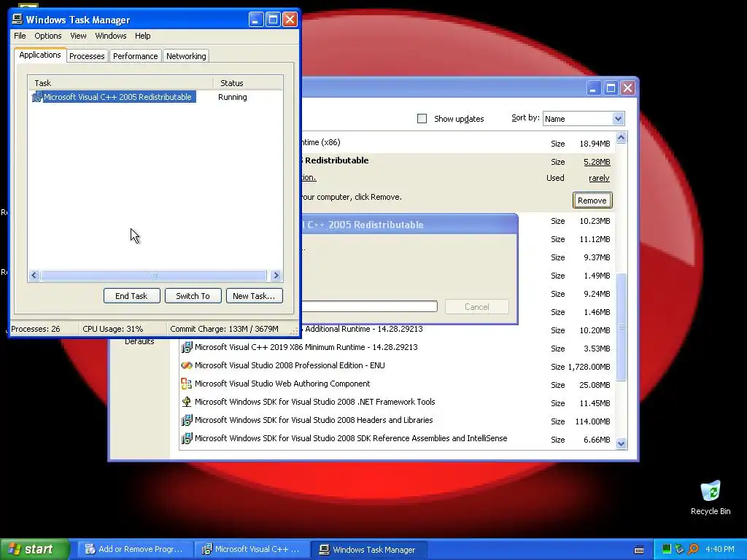Switch to the Performance tab
This screenshot has width=747, height=560.
135,56
